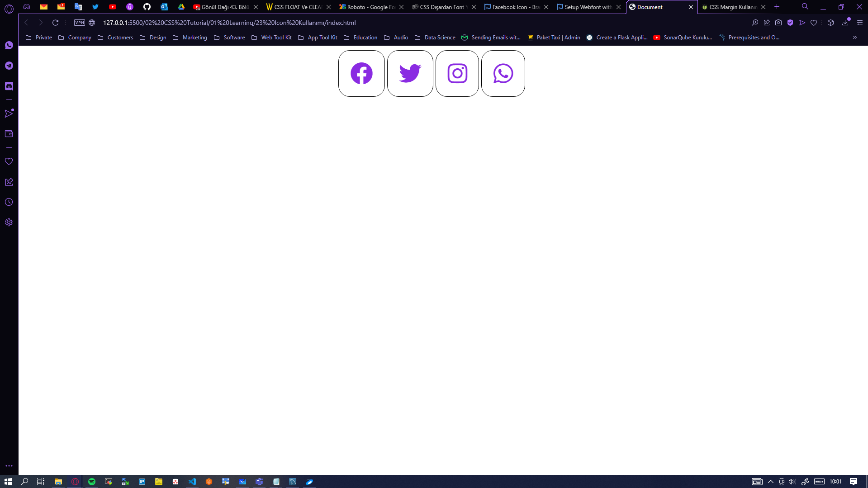Open browser settings gear in sidebar
Viewport: 868px width, 488px height.
coord(9,223)
